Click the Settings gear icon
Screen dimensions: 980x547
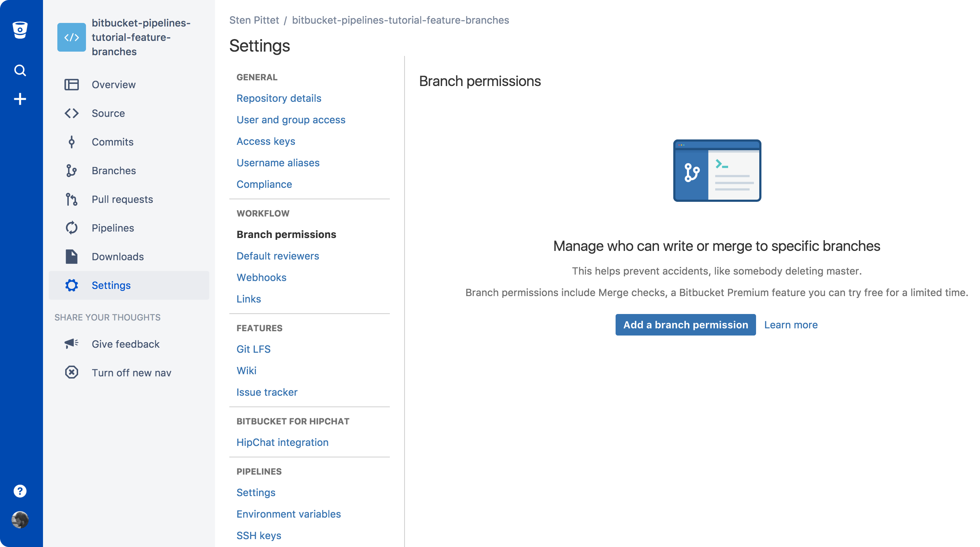[x=72, y=285]
